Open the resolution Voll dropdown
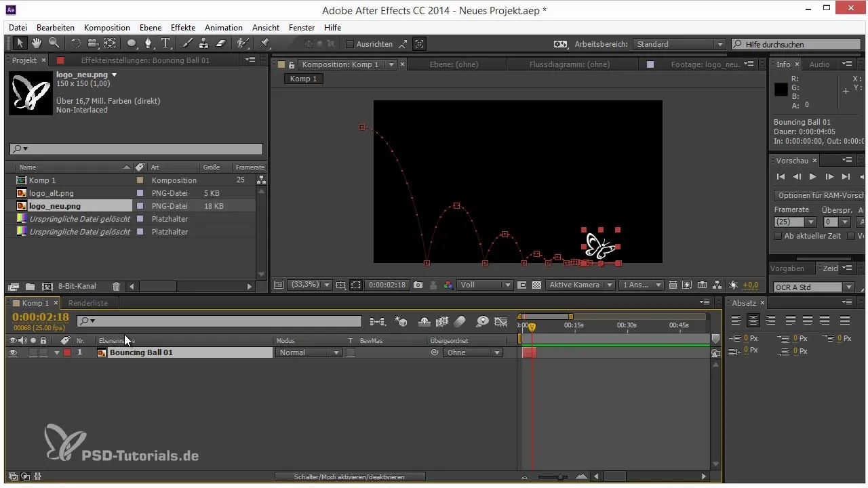 [x=485, y=285]
